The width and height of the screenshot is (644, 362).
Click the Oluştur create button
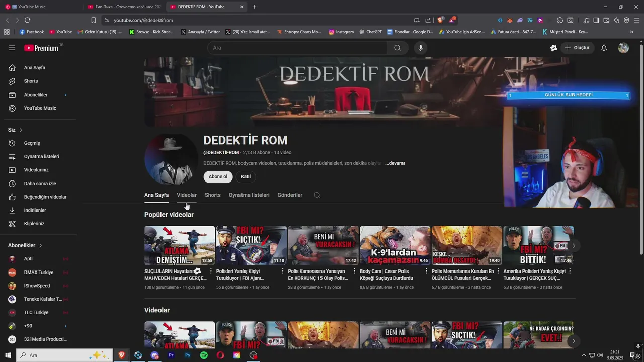click(x=577, y=48)
